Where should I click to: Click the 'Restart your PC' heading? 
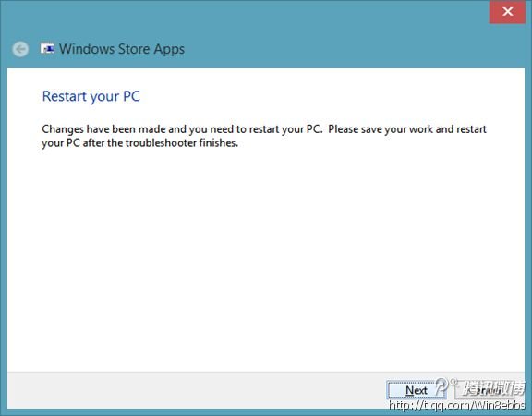91,96
